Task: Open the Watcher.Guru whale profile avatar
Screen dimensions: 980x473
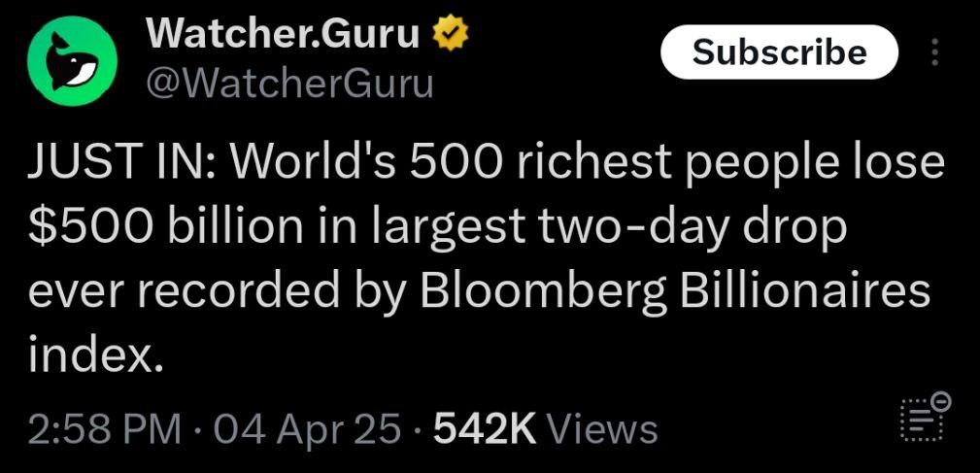Action: (x=72, y=60)
